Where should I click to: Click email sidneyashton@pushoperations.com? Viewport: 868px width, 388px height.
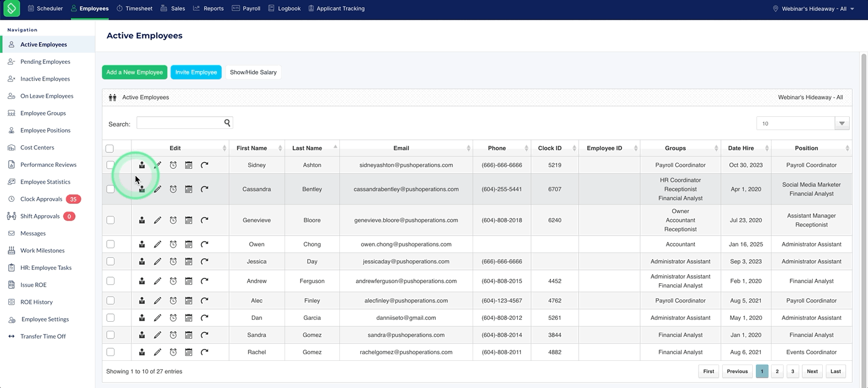pos(406,165)
